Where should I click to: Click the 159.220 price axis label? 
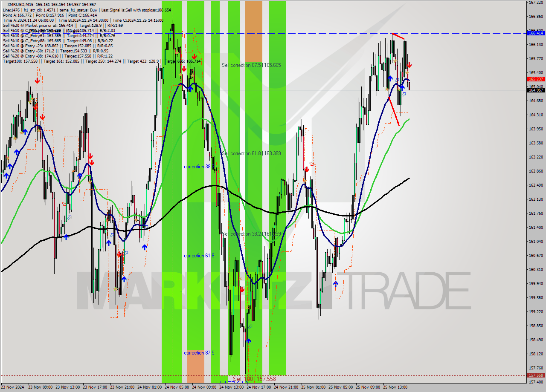tap(536, 311)
